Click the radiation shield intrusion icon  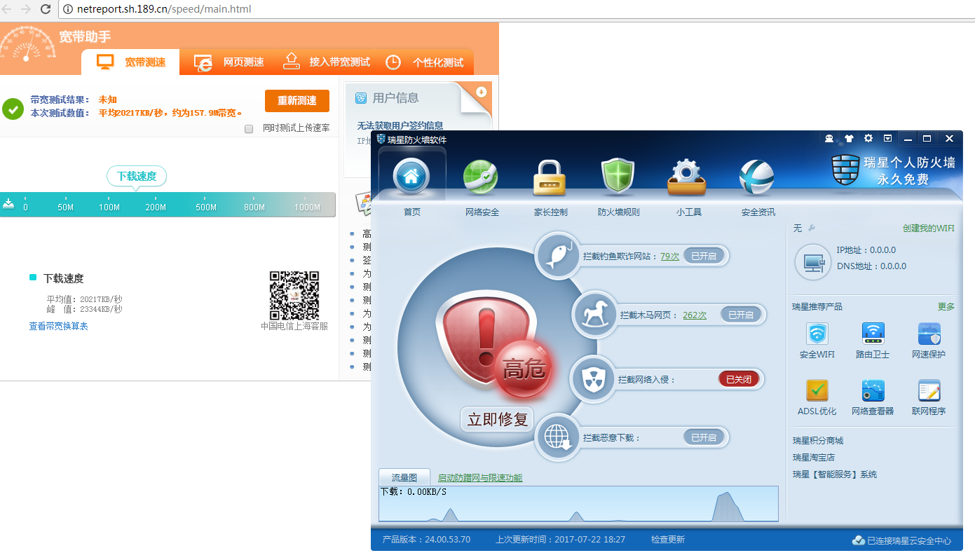[592, 379]
